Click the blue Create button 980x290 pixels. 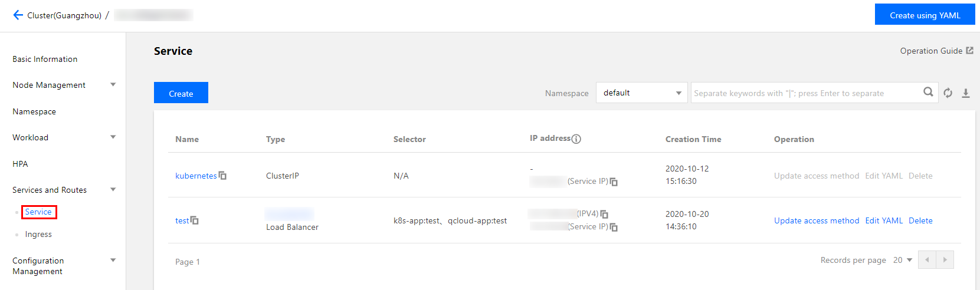tap(181, 93)
